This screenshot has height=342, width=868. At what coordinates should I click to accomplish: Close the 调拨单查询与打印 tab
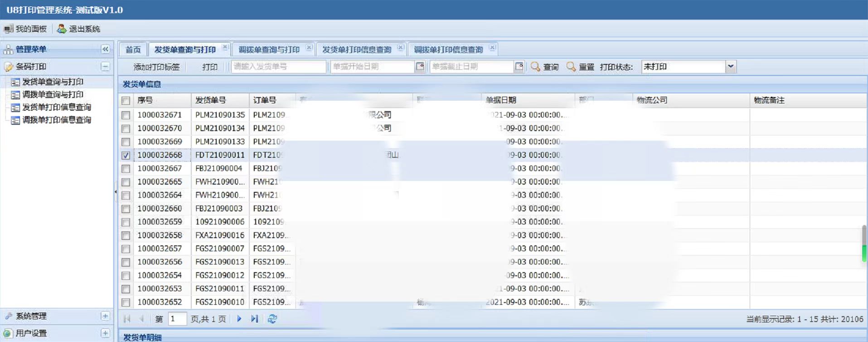point(309,47)
